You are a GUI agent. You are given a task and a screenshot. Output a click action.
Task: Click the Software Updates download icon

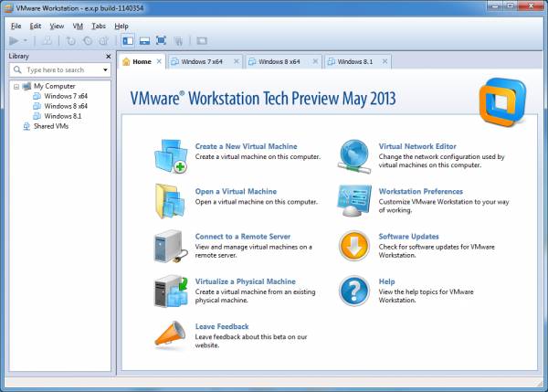[x=354, y=246]
